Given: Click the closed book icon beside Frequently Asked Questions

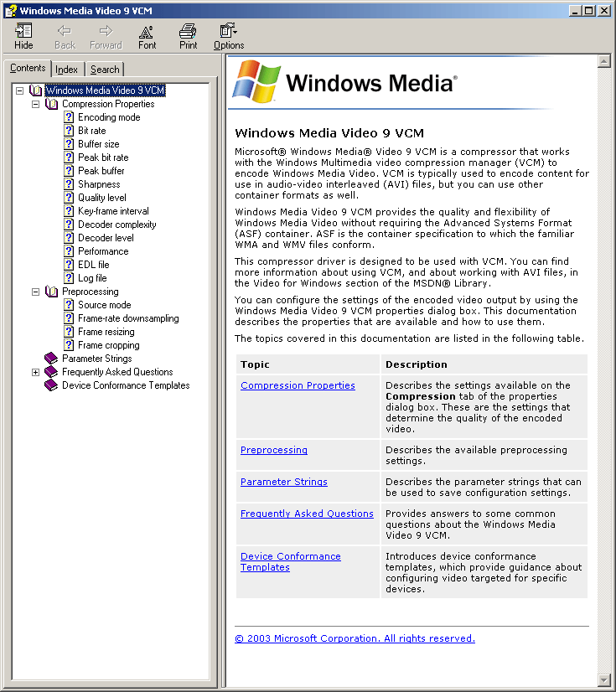Looking at the screenshot, I should (51, 372).
